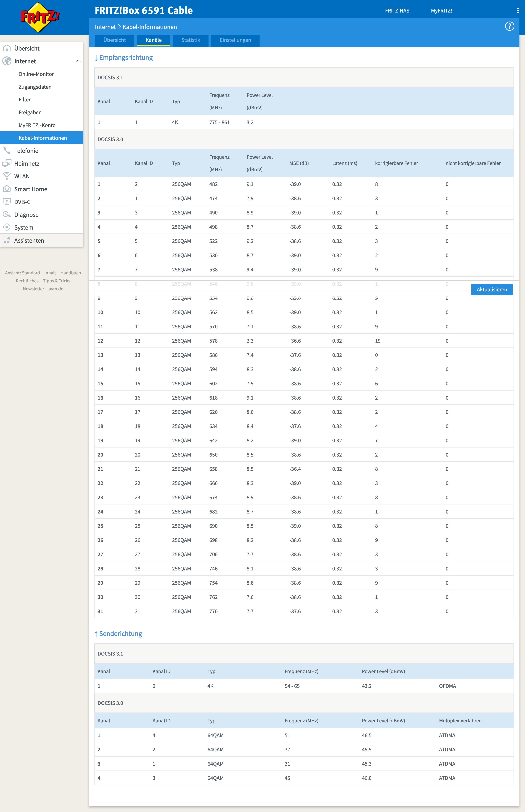Click the Diagnose icon
The height and width of the screenshot is (812, 525).
click(x=7, y=214)
